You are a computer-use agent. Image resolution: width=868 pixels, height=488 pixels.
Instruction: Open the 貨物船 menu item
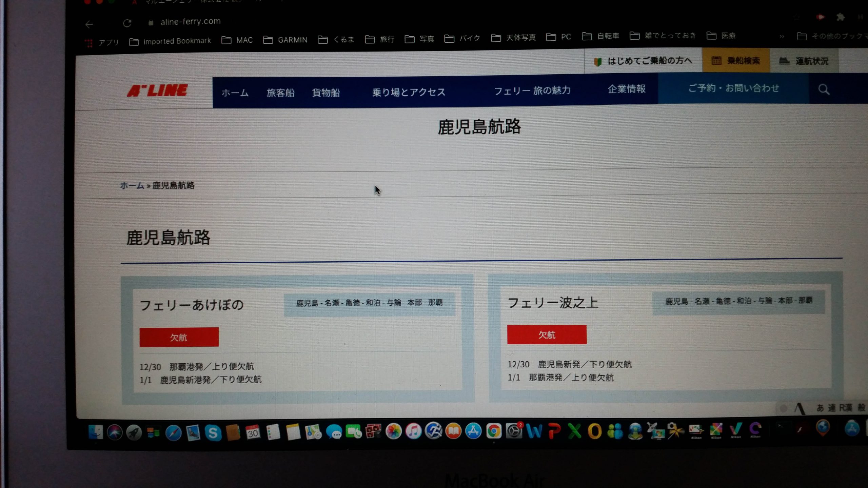[326, 92]
